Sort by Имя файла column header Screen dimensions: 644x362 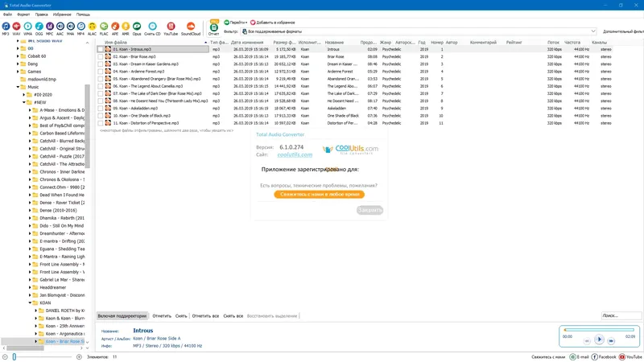[x=152, y=43]
